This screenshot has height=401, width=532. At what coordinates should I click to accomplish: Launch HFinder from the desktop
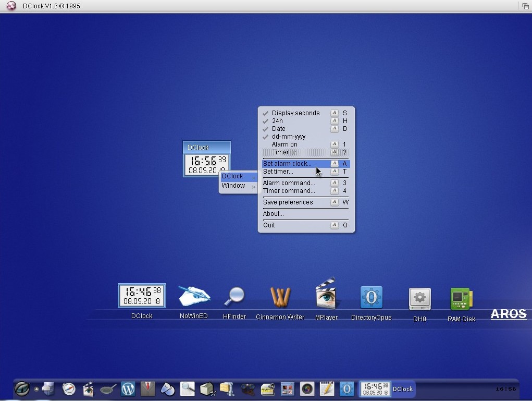tap(234, 297)
